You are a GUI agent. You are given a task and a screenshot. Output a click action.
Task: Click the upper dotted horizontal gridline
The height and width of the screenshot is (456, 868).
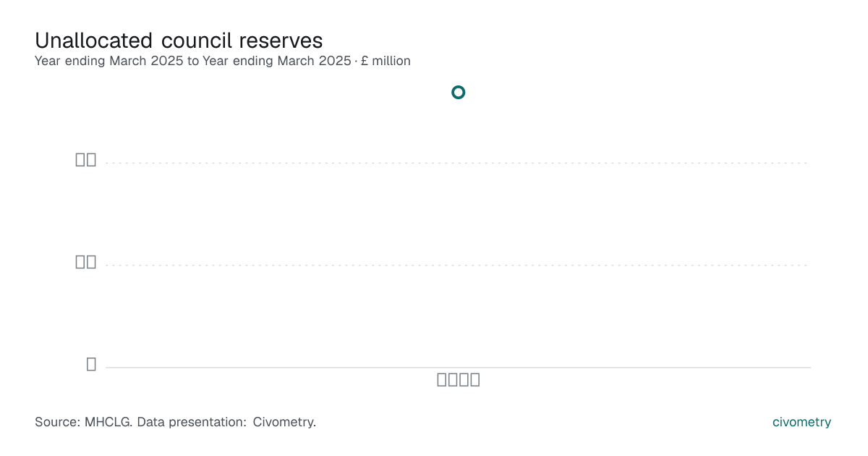coord(458,163)
